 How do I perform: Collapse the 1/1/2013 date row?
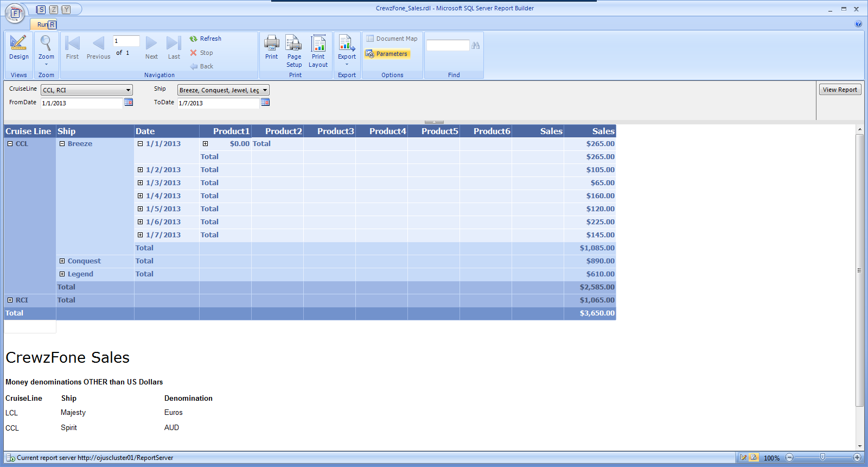pyautogui.click(x=140, y=144)
